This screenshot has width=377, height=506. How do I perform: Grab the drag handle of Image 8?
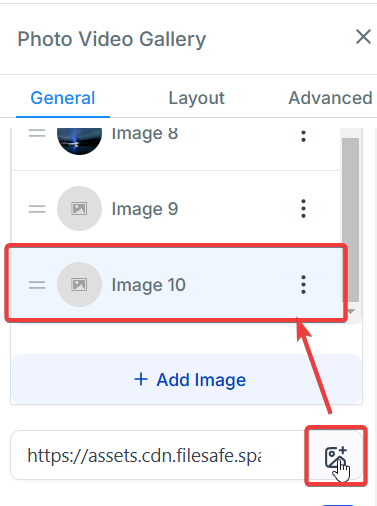(37, 133)
